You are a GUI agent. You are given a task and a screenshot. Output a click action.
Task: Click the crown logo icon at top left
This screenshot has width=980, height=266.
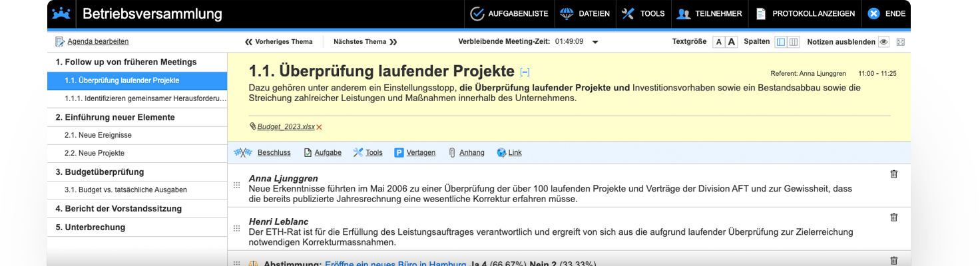[x=61, y=13]
